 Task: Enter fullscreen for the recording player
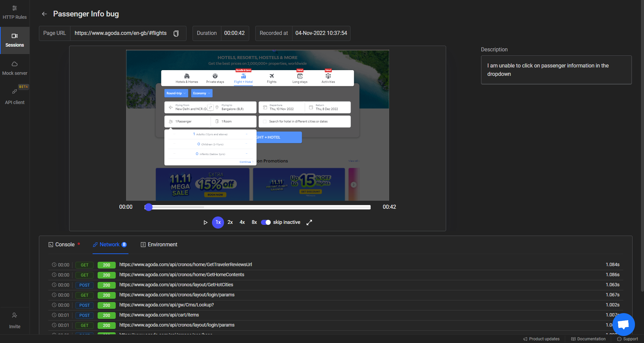click(309, 222)
